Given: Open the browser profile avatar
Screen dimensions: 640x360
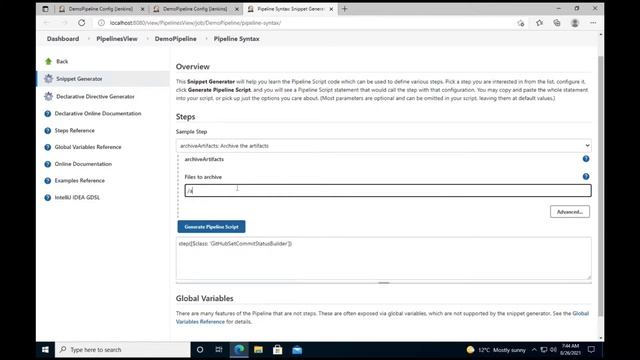Looking at the screenshot, I should (x=575, y=23).
